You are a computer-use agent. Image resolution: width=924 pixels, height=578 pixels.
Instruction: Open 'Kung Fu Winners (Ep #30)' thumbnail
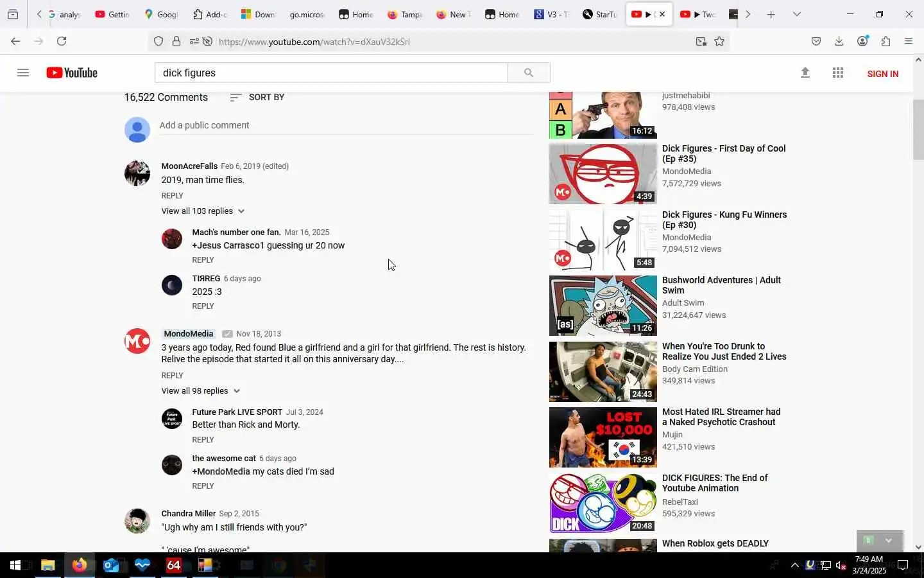[x=603, y=240]
